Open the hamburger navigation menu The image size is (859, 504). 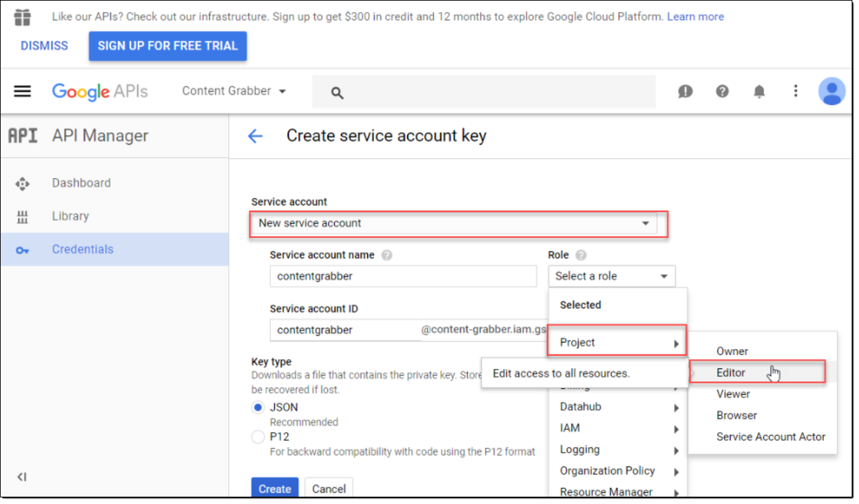(x=23, y=91)
